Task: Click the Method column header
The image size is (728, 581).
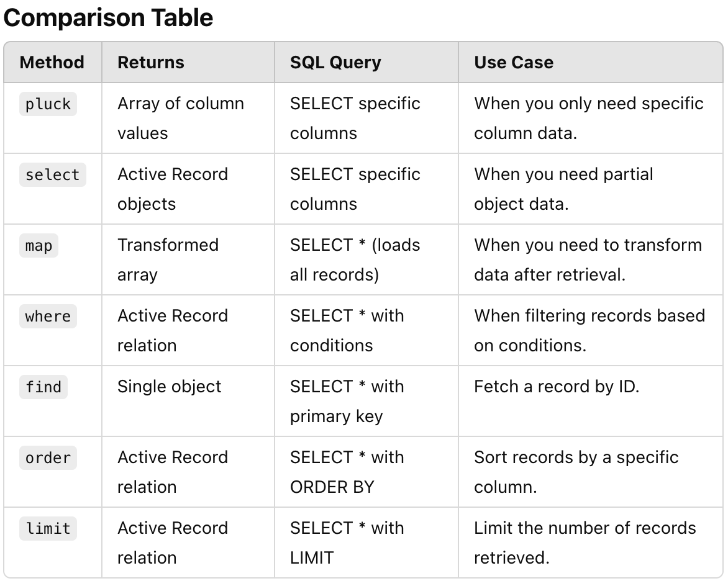Action: [52, 62]
